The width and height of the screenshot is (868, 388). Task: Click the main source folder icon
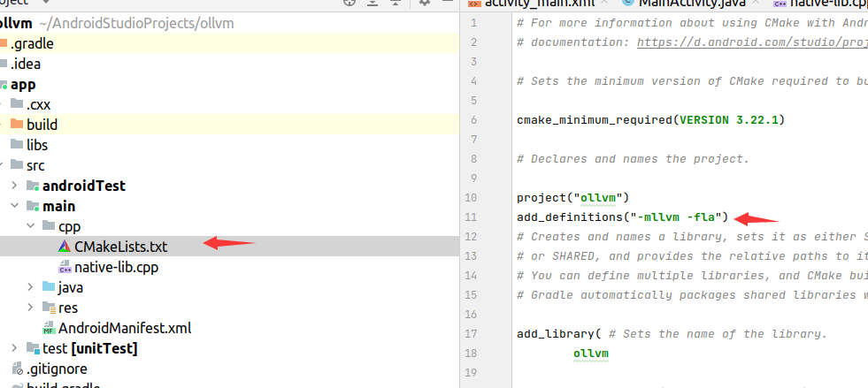click(34, 206)
